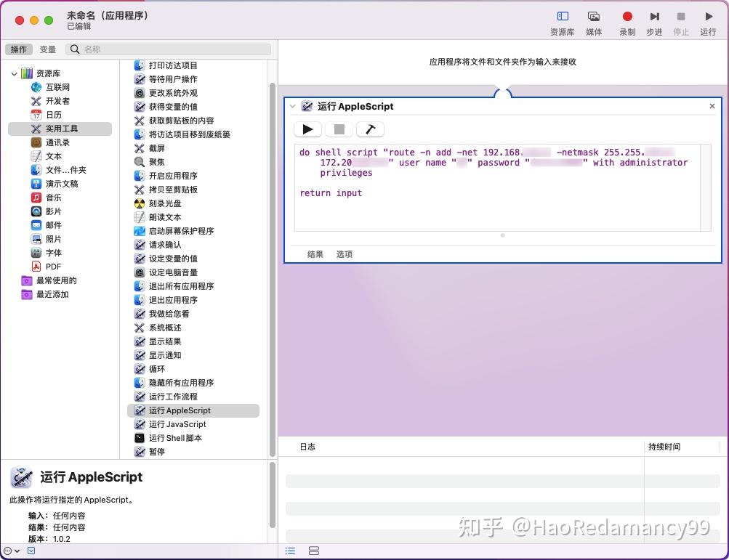
Task: Compile the script using the hammer icon
Action: [370, 129]
